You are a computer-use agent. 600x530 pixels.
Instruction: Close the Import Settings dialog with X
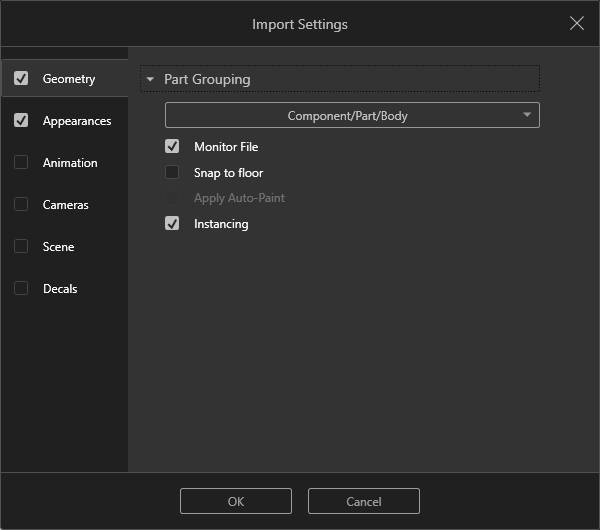pos(577,23)
